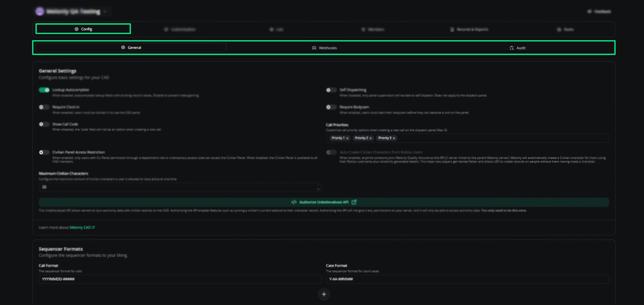
Task: Click the Feedback button label
Action: 602,11
